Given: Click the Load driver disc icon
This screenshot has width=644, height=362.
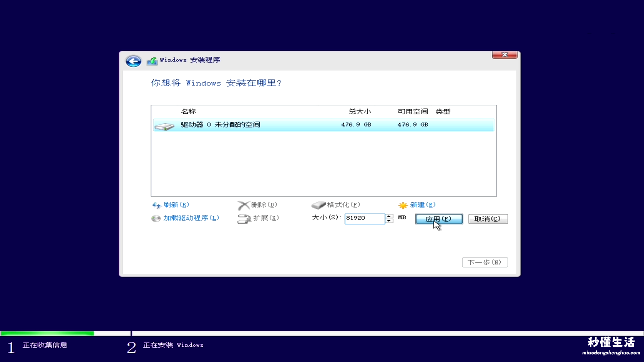Looking at the screenshot, I should 156,219.
